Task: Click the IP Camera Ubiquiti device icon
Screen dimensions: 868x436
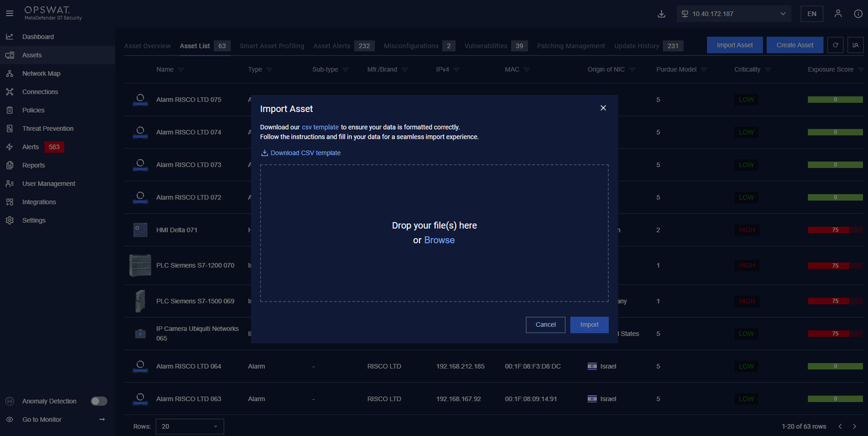Action: click(x=140, y=333)
